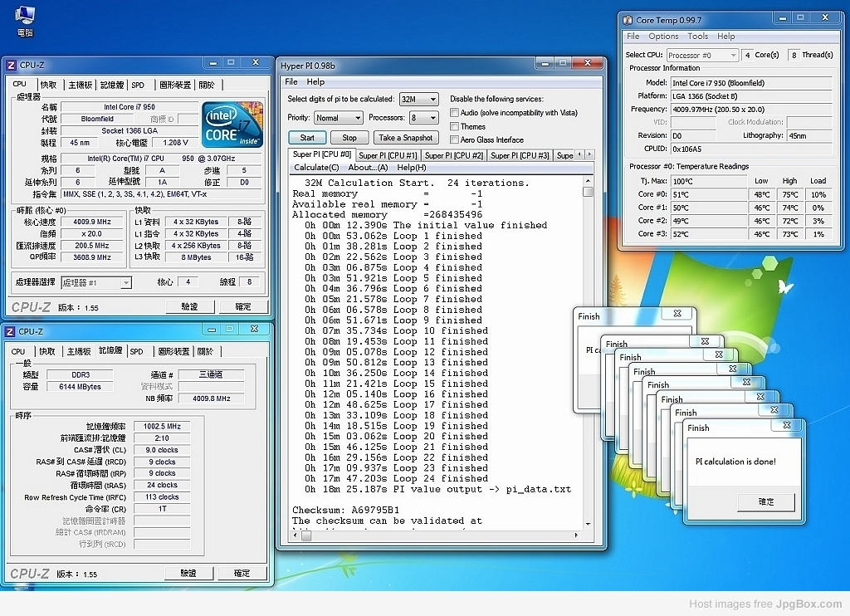
Task: Switch to Super PI [CPU #3] tab
Action: point(520,155)
